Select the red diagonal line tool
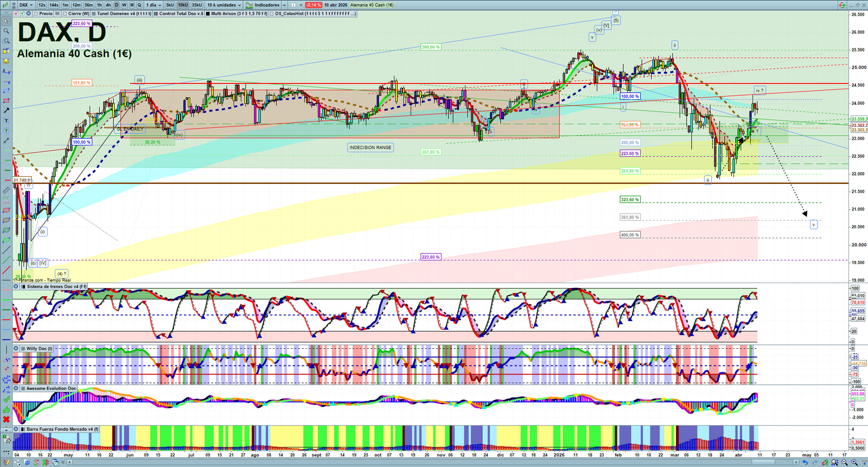This screenshot has width=868, height=467. (x=6, y=270)
